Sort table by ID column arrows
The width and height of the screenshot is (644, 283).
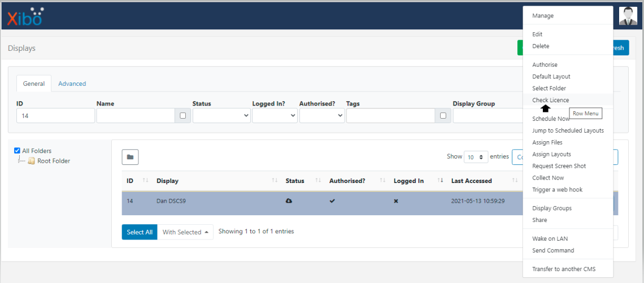[145, 181]
